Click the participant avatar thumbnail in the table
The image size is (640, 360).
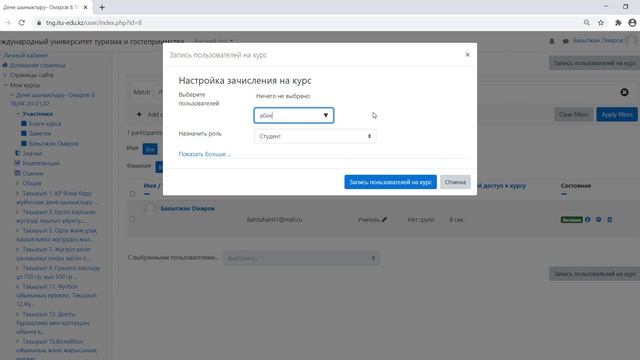pyautogui.click(x=150, y=209)
